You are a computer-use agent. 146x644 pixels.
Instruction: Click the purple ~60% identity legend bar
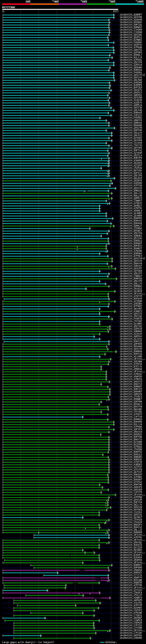[x=73, y=4]
